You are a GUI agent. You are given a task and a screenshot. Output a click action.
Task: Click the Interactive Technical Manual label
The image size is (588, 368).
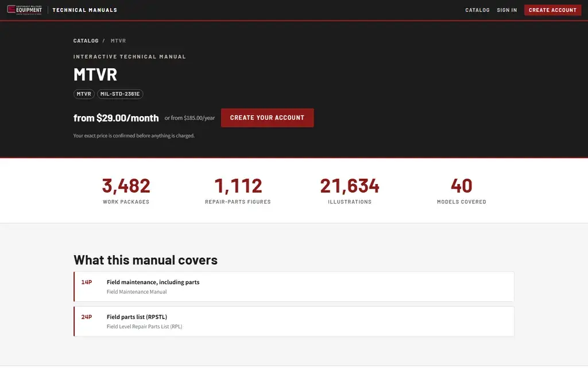(130, 57)
